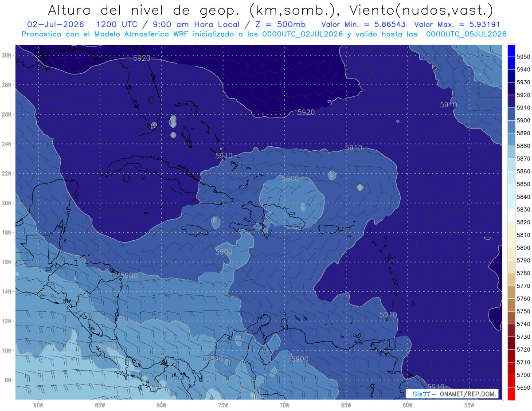The width and height of the screenshot is (532, 411).
Task: Click the colorbar value '5810'
Action: point(524,235)
